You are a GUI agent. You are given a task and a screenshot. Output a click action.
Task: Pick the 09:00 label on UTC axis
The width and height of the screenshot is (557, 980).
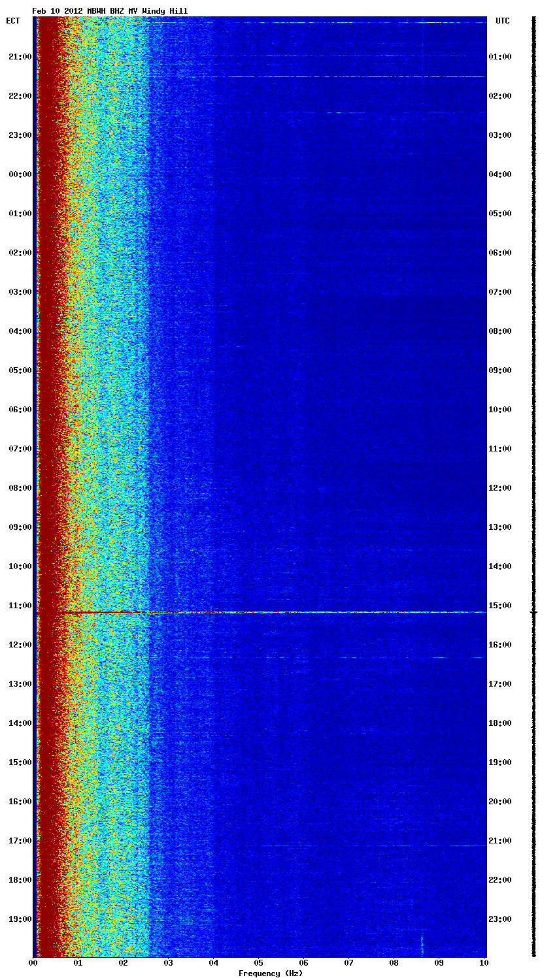(500, 370)
